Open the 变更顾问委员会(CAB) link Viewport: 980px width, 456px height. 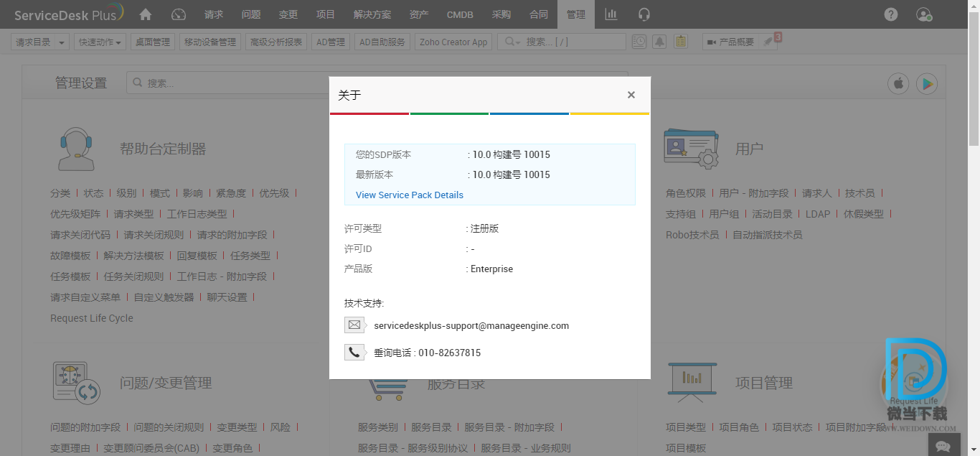151,448
